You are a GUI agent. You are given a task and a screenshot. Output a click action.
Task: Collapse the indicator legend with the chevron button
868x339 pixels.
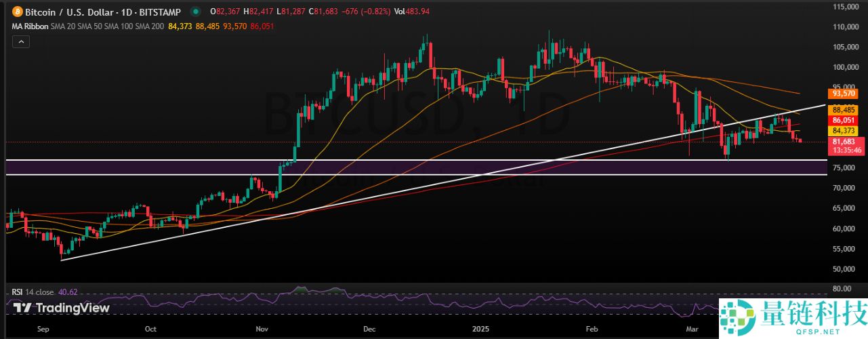(20, 42)
